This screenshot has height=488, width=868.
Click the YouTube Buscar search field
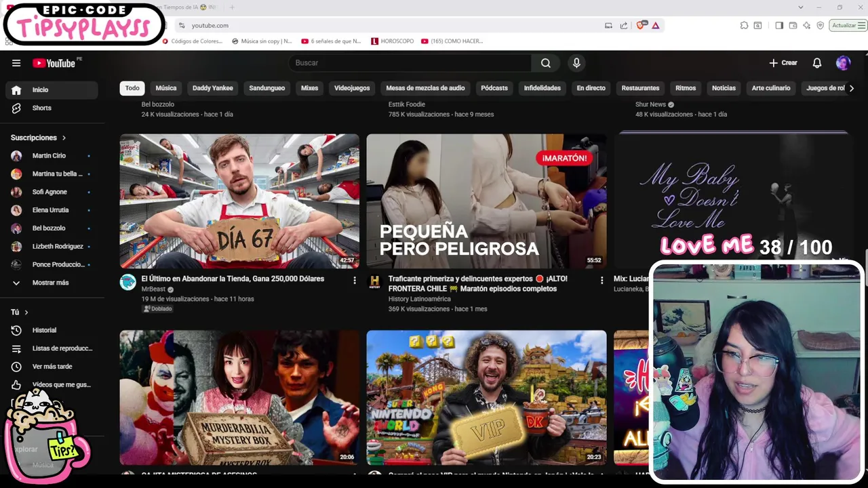410,63
